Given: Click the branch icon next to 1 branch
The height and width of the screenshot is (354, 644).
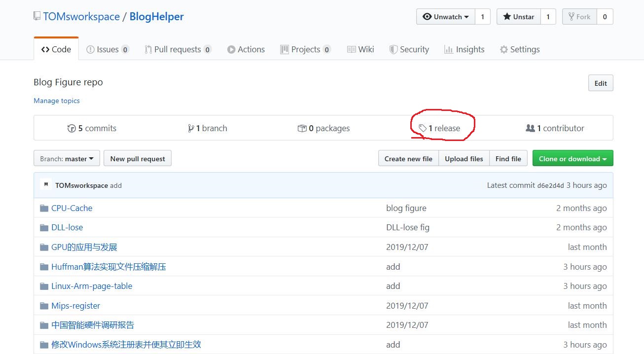Looking at the screenshot, I should tap(191, 128).
